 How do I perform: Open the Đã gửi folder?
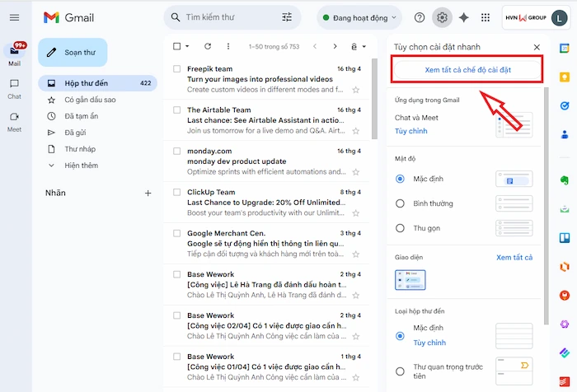tap(76, 133)
